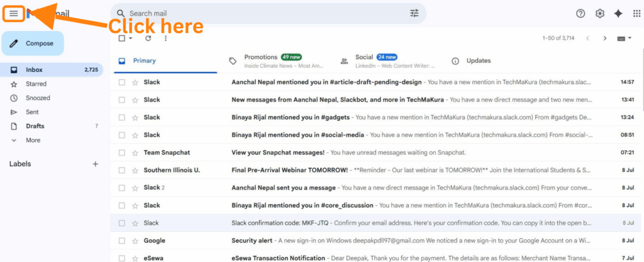Open the Gemini sparkle icon

618,14
